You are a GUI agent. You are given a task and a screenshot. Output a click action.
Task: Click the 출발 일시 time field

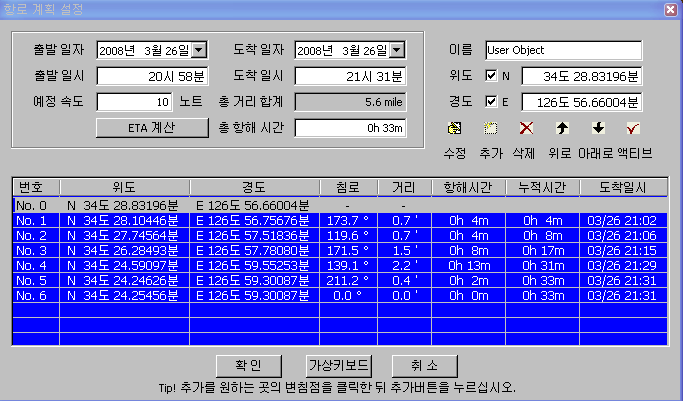click(x=152, y=76)
